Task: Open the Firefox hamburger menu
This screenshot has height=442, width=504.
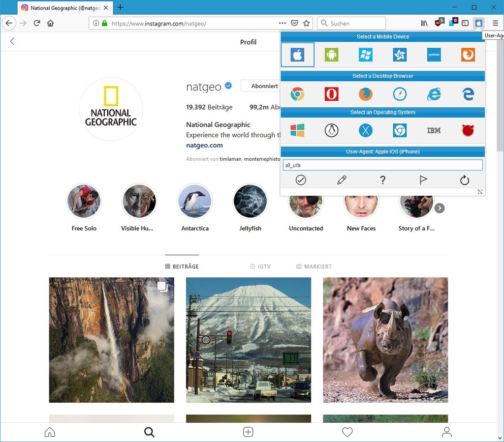Action: click(x=495, y=23)
